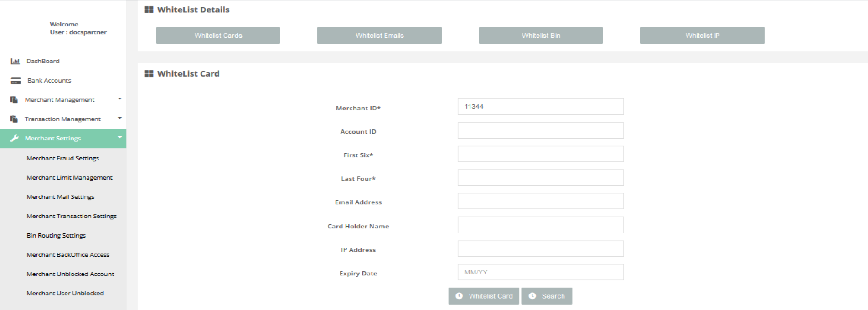This screenshot has height=310, width=868.
Task: Click the grid icon beside WhiteList Card heading
Action: coord(149,74)
